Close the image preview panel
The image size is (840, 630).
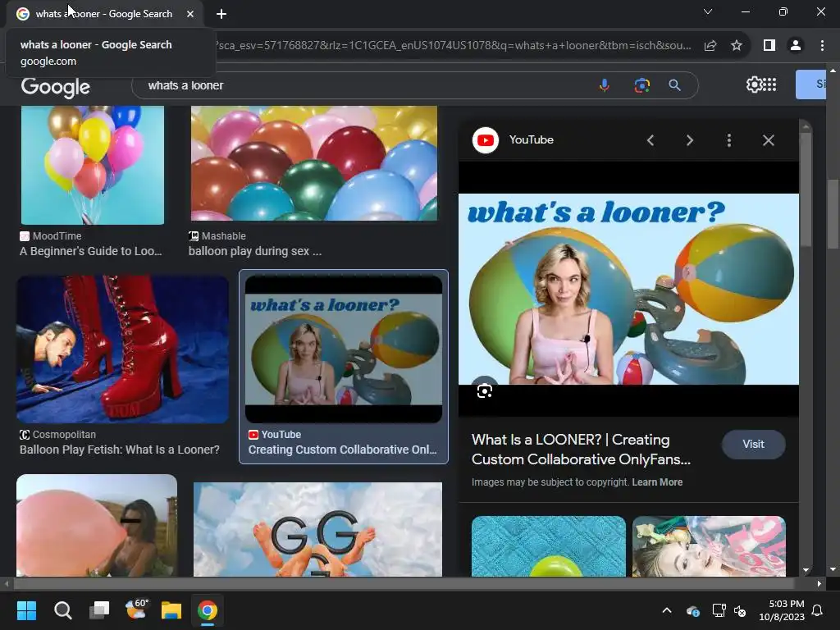coord(768,140)
